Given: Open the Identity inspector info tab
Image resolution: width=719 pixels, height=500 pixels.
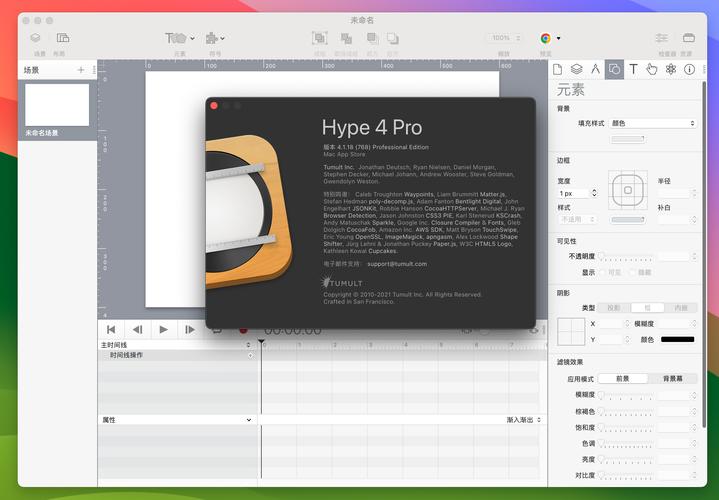Looking at the screenshot, I should pos(689,69).
